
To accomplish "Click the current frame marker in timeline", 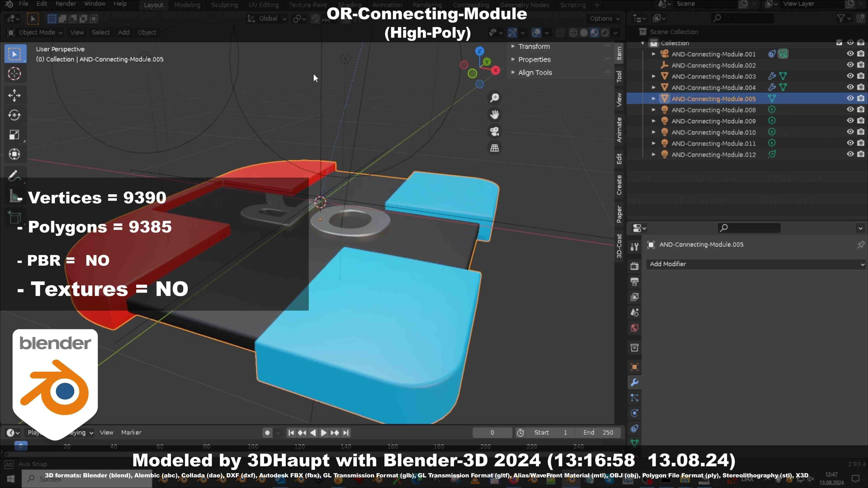I will pos(21,446).
